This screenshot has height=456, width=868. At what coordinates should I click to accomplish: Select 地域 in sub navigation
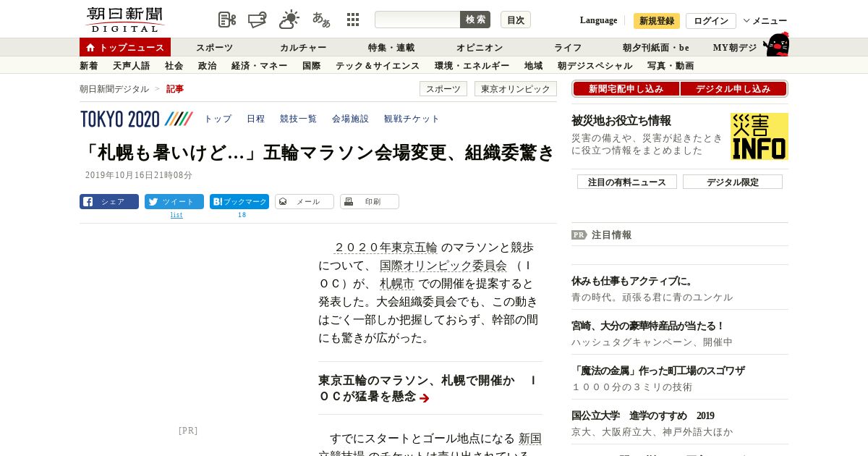point(534,66)
